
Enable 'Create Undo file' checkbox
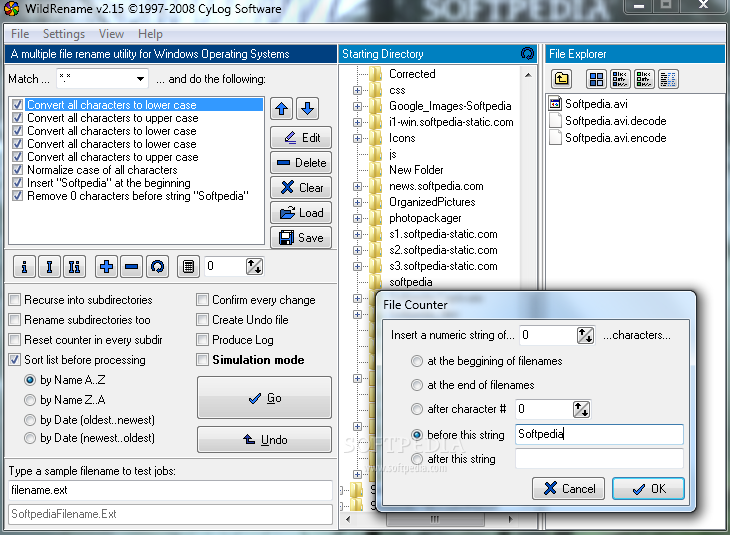202,319
